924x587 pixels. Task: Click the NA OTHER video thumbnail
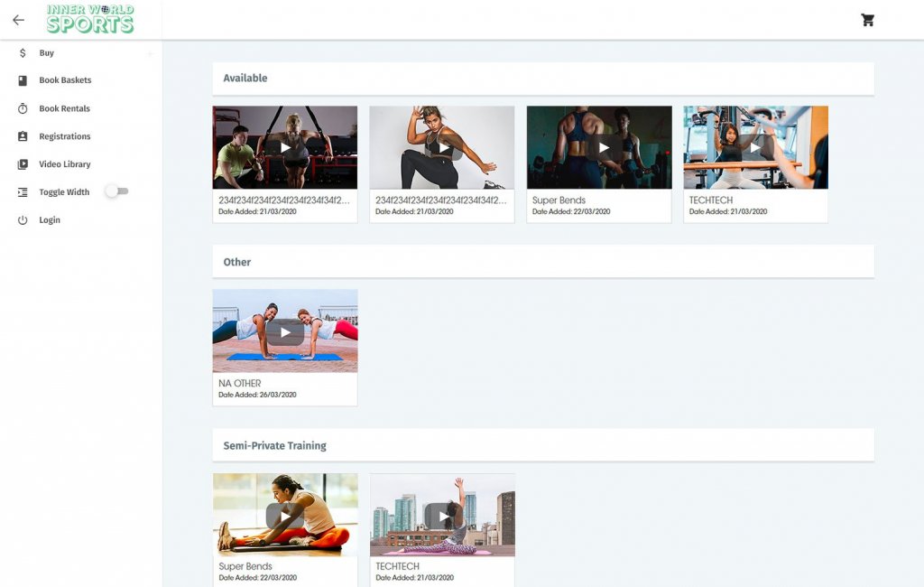click(x=284, y=331)
